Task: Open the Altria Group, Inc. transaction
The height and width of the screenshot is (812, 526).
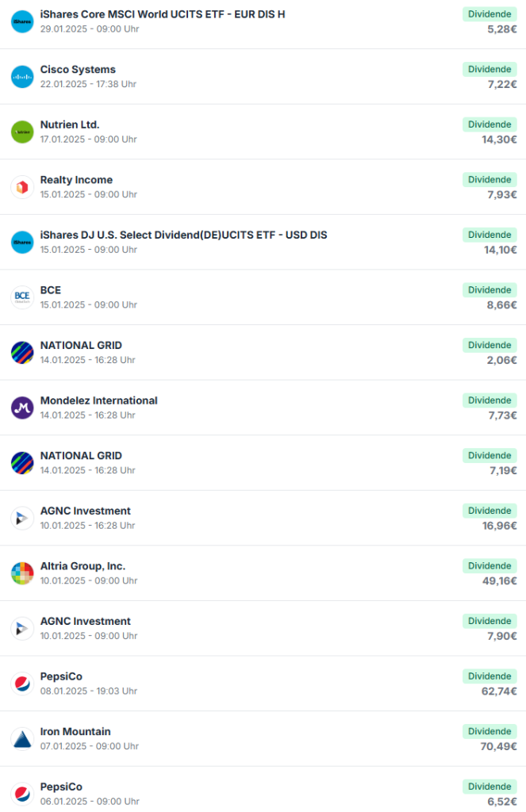Action: (83, 566)
